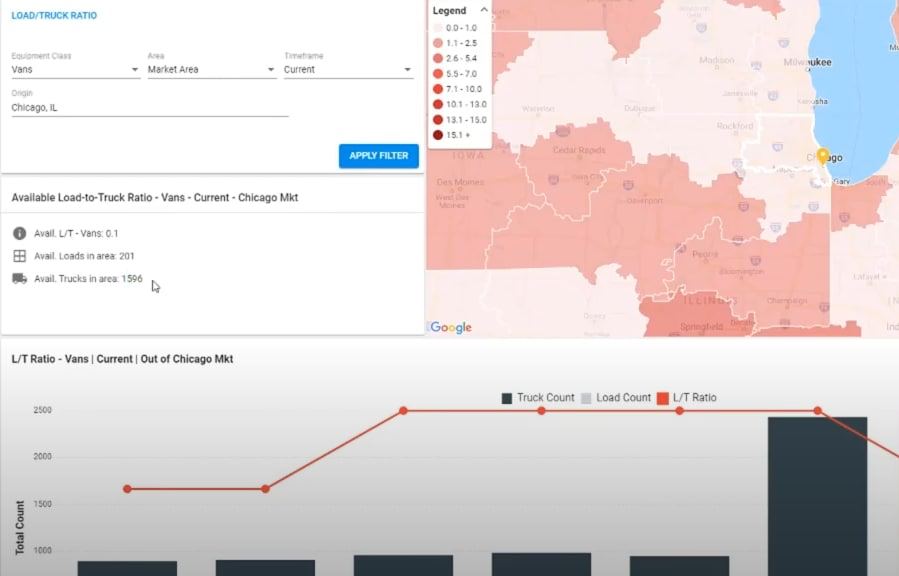This screenshot has width=899, height=576.
Task: Click the 15.1 + darkest legend swatch
Action: 438,134
